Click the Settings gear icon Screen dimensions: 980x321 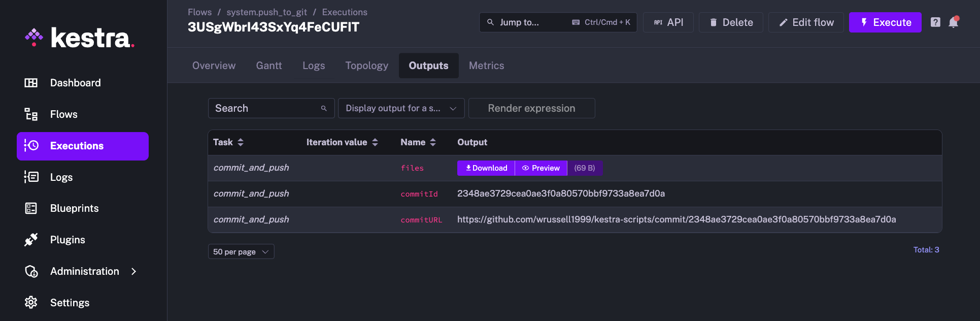31,303
